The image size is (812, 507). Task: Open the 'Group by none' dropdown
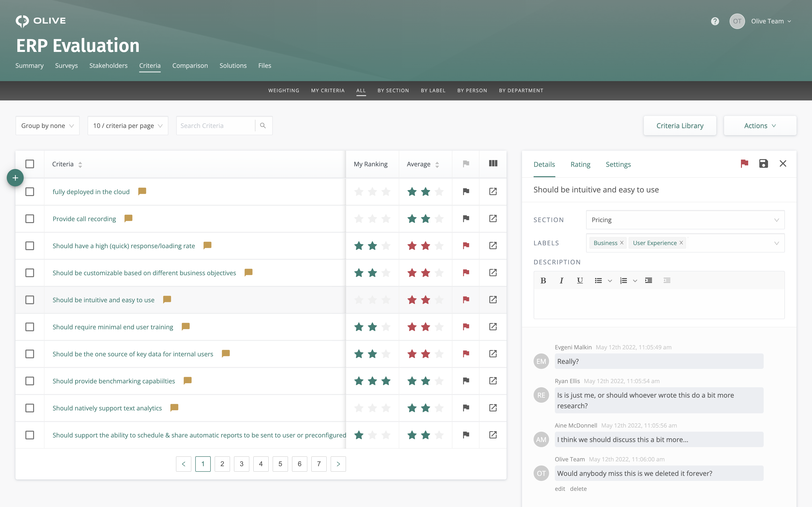(x=47, y=125)
